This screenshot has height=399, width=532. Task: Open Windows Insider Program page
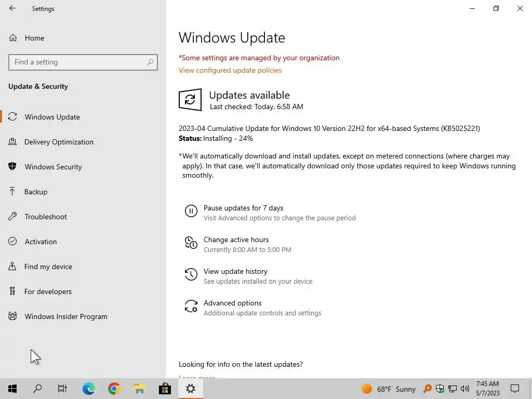(x=83, y=316)
